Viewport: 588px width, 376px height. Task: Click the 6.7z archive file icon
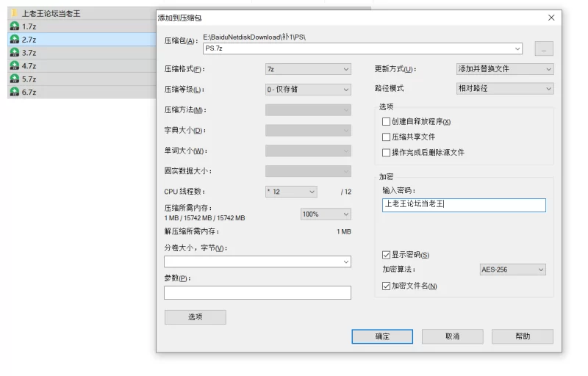pyautogui.click(x=14, y=93)
